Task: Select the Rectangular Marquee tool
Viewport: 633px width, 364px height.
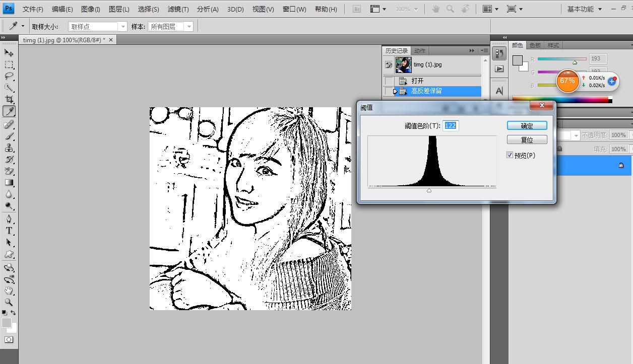Action: 9,65
